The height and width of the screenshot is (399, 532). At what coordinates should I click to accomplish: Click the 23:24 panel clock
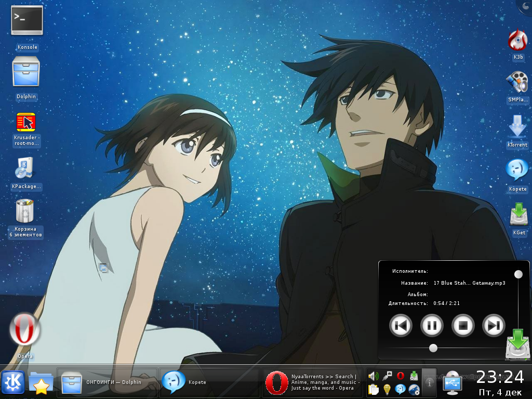click(x=500, y=377)
